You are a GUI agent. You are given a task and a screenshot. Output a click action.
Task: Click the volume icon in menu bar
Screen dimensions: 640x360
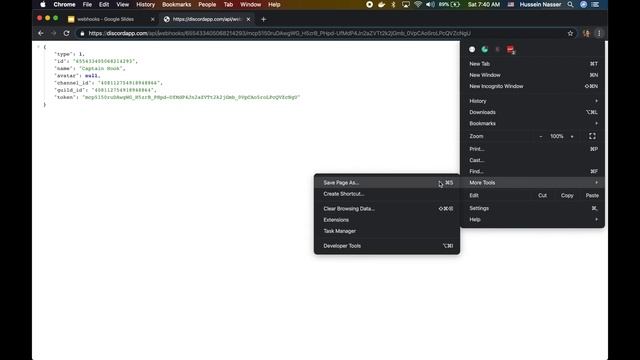[x=430, y=4]
